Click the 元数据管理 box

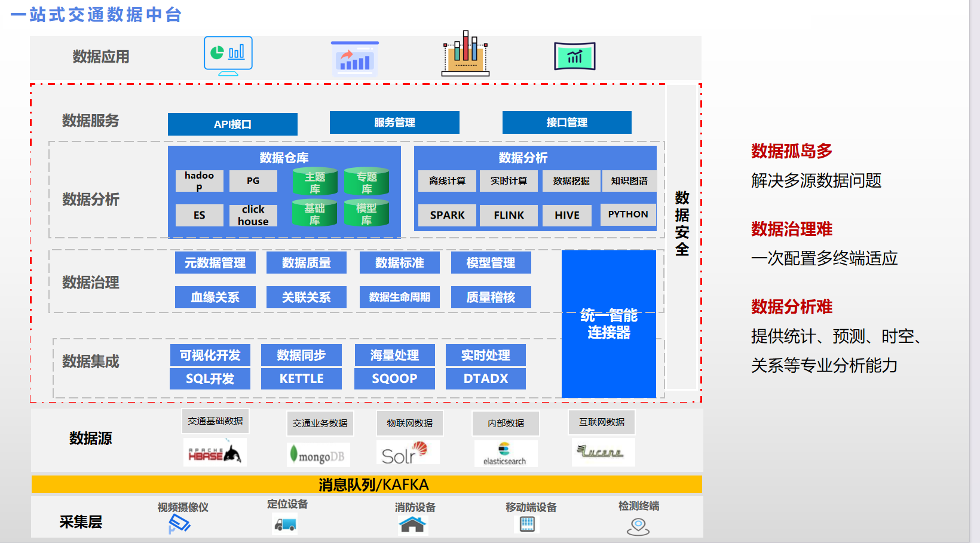tap(215, 263)
